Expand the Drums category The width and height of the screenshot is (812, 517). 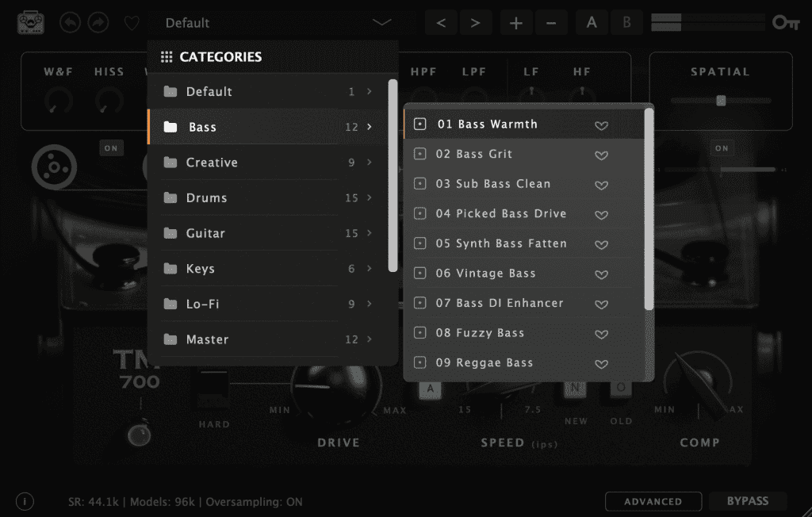pos(268,197)
